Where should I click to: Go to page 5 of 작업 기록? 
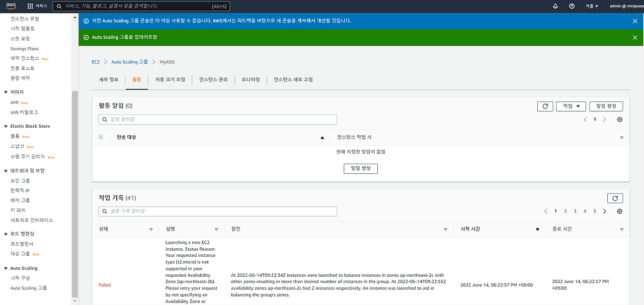click(595, 212)
